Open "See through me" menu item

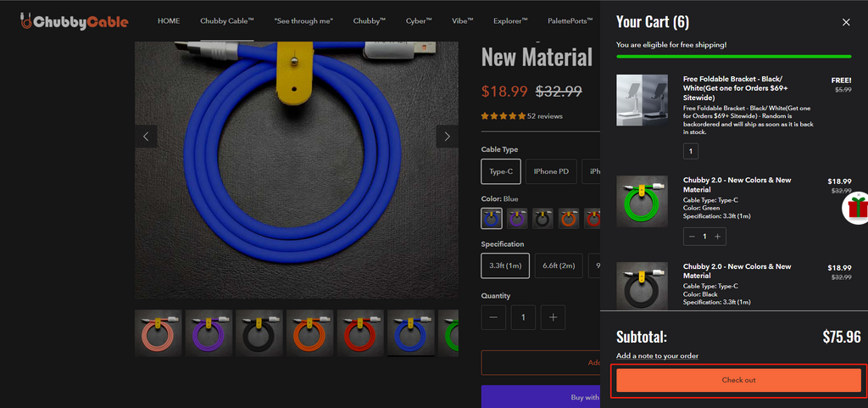pyautogui.click(x=303, y=21)
